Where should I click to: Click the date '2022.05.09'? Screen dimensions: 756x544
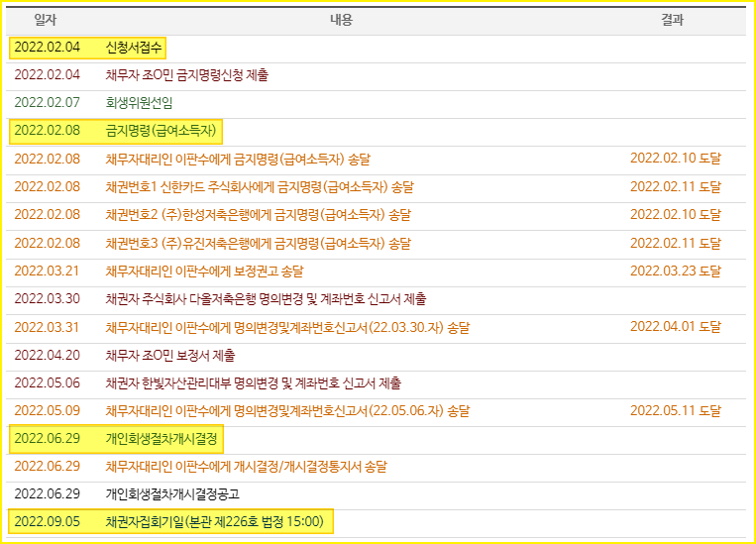(48, 411)
